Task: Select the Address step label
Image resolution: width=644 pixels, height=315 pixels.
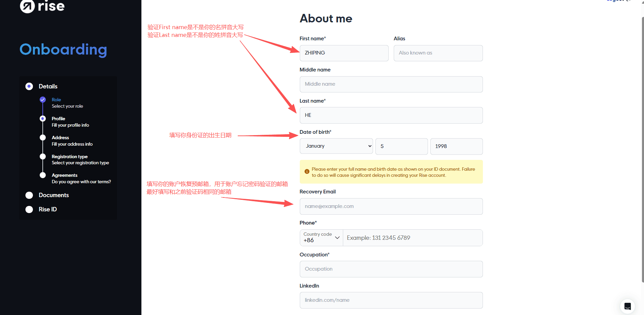Action: pyautogui.click(x=60, y=138)
